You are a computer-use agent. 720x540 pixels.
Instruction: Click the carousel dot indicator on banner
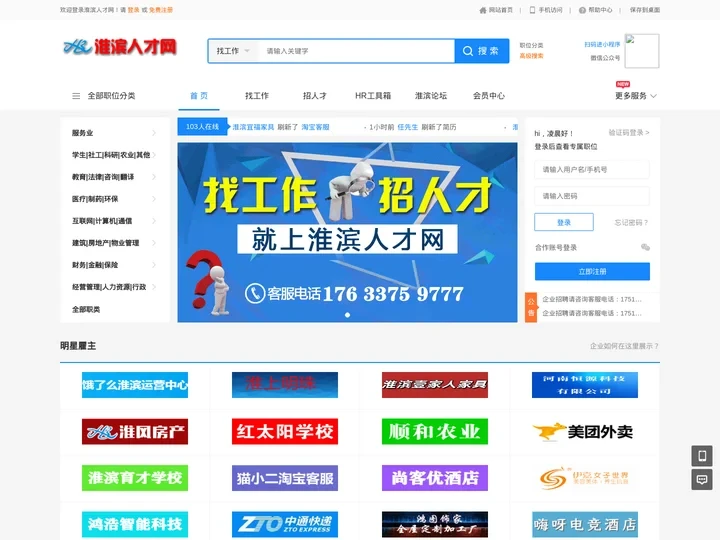348,315
